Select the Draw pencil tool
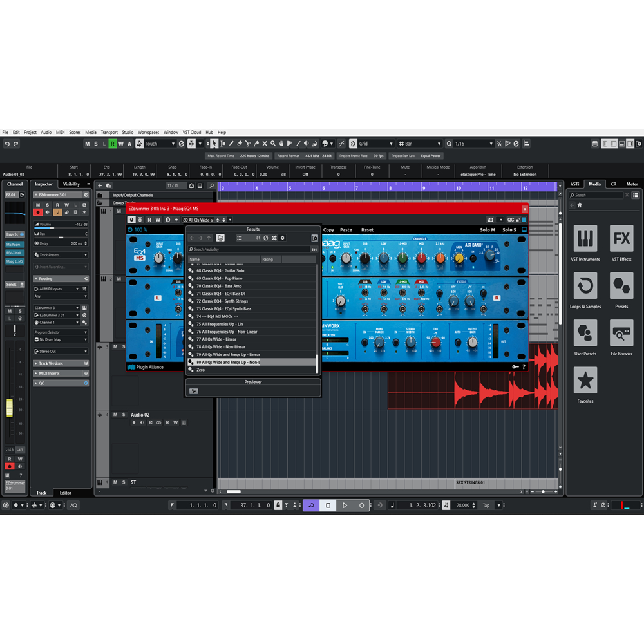 231,144
